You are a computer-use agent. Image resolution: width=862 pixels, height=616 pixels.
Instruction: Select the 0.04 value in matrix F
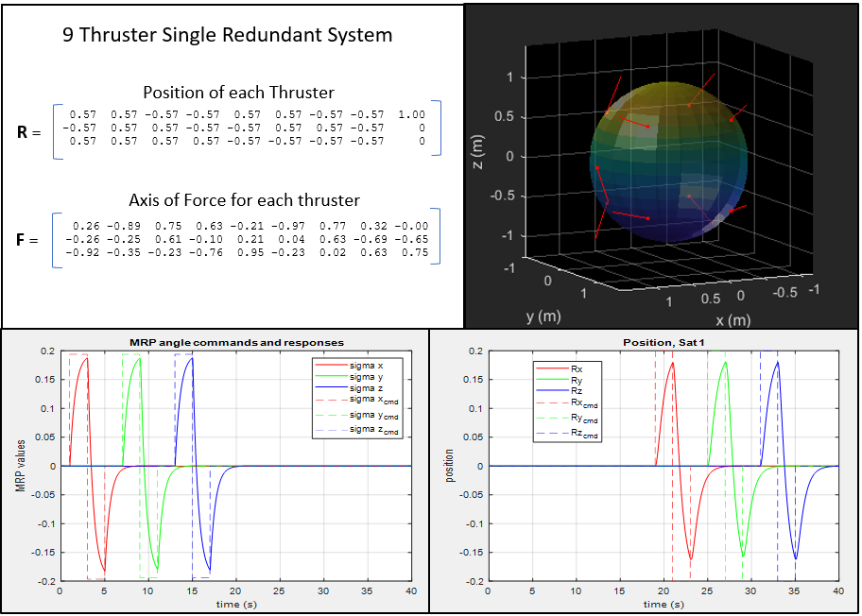(x=291, y=240)
